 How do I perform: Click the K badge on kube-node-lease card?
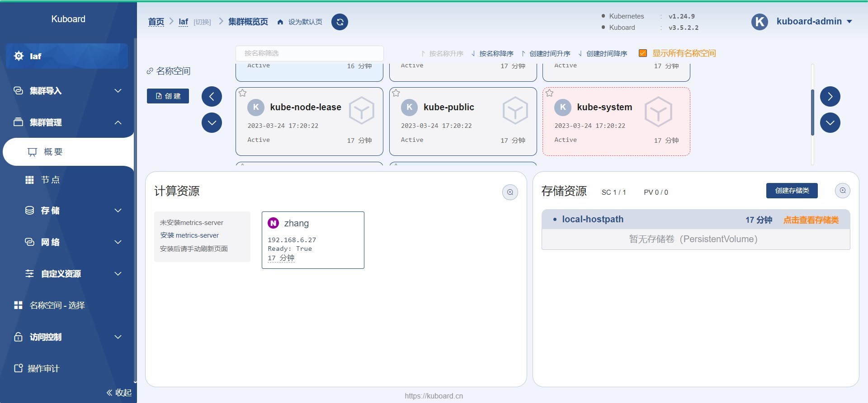256,107
